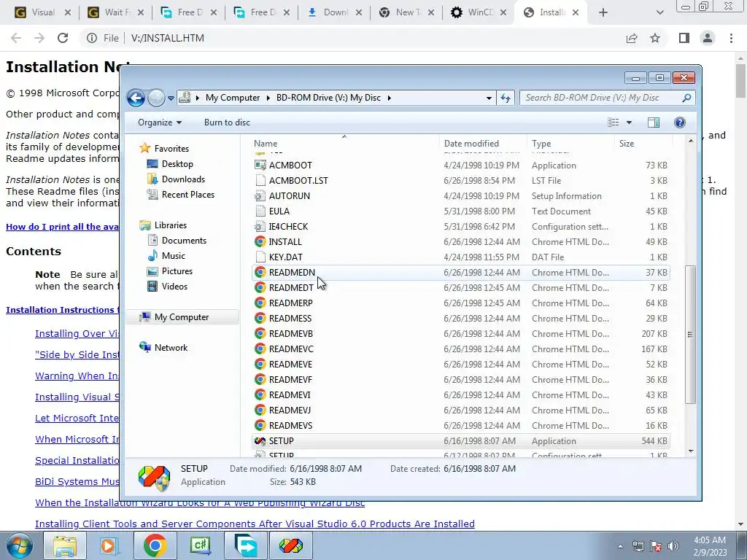Open recent locations arrow beside Explorer nav buttons
747x560 pixels.
pyautogui.click(x=171, y=98)
